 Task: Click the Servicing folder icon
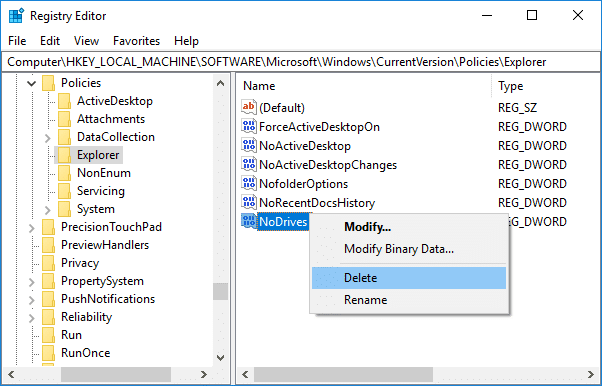[64, 191]
